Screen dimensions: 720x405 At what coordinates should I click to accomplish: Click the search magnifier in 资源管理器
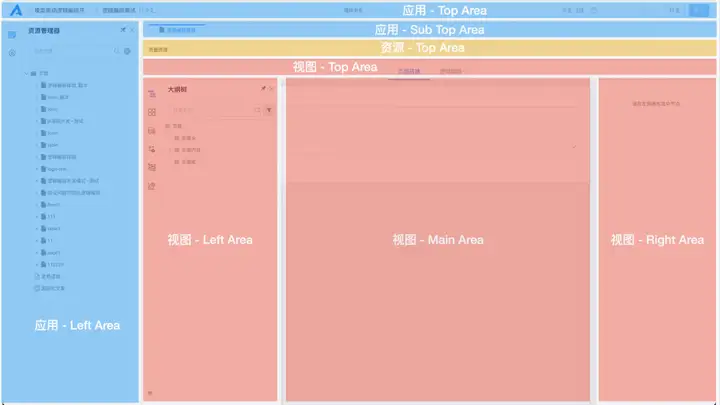[117, 51]
